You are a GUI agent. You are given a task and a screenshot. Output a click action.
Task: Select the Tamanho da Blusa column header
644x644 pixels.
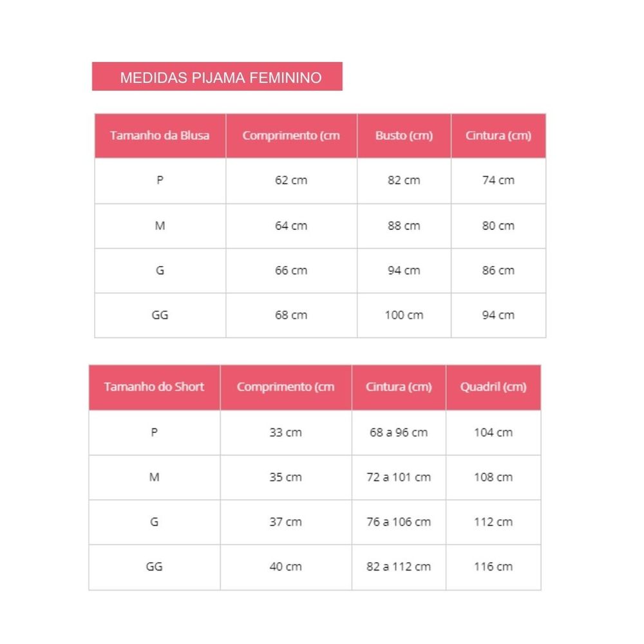pos(160,136)
